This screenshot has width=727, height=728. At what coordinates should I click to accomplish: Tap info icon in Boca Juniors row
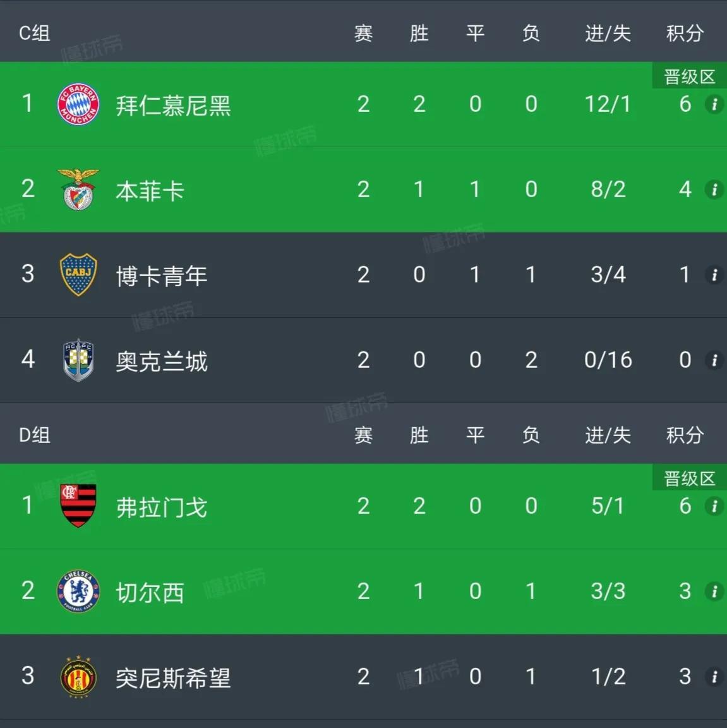pyautogui.click(x=714, y=275)
